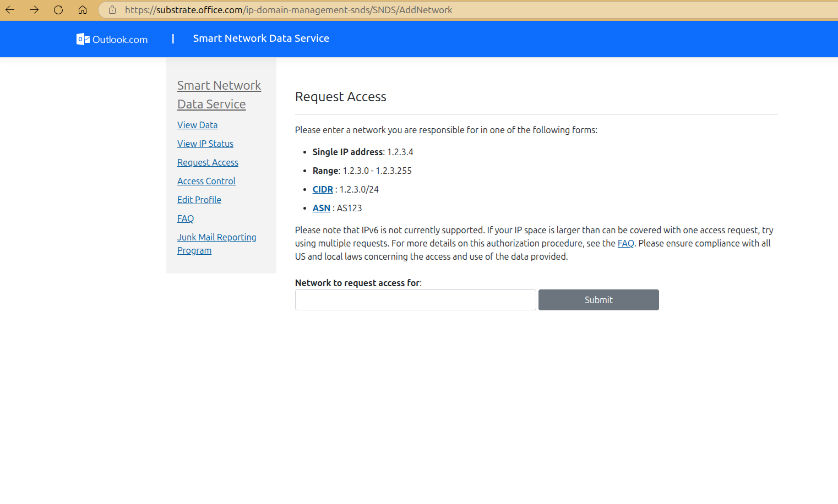
Task: Open the FAQ sidebar link
Action: [186, 218]
